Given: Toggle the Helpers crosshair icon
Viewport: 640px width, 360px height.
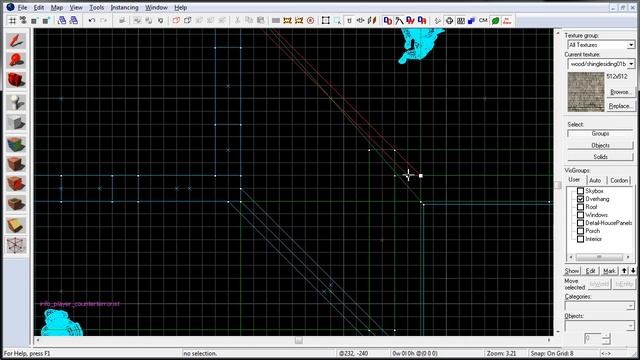Looking at the screenshot, I should [x=449, y=20].
